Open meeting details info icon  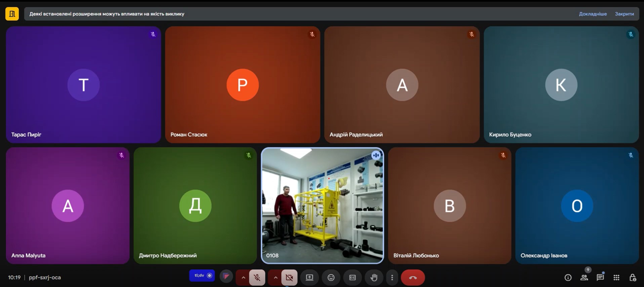(568, 278)
